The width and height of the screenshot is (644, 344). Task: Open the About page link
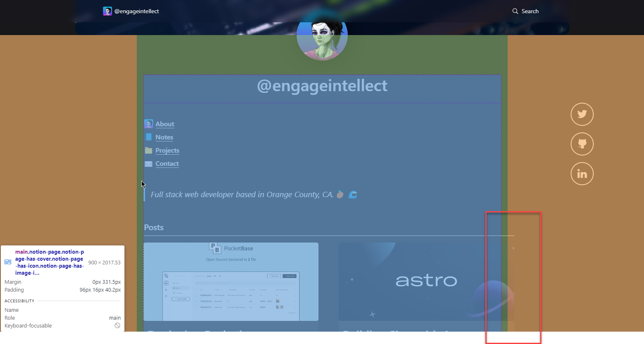165,124
